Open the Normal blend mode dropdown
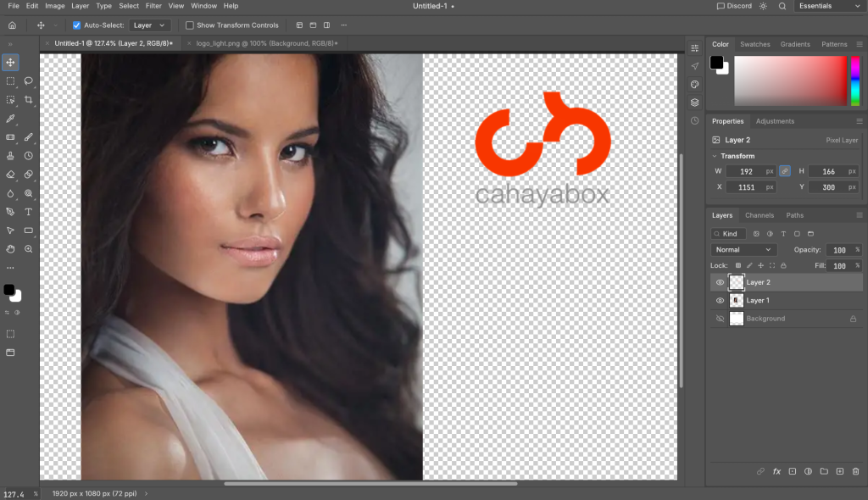 [x=743, y=250]
